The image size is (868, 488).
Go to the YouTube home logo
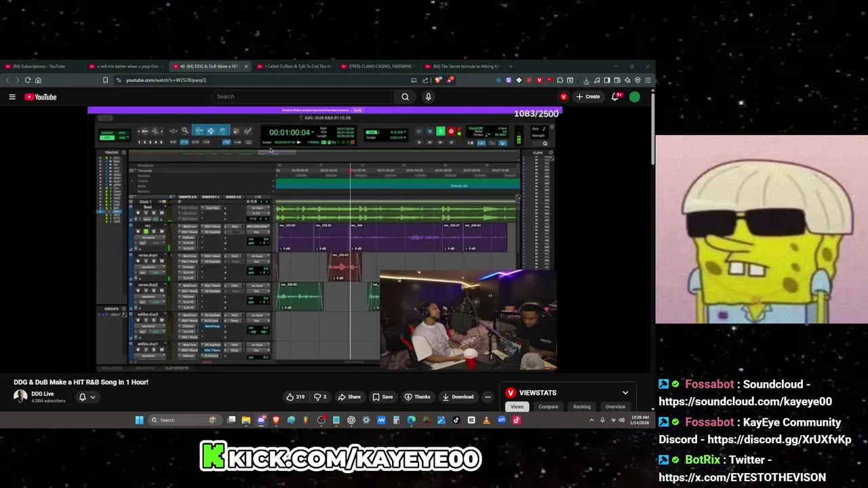pyautogui.click(x=41, y=97)
